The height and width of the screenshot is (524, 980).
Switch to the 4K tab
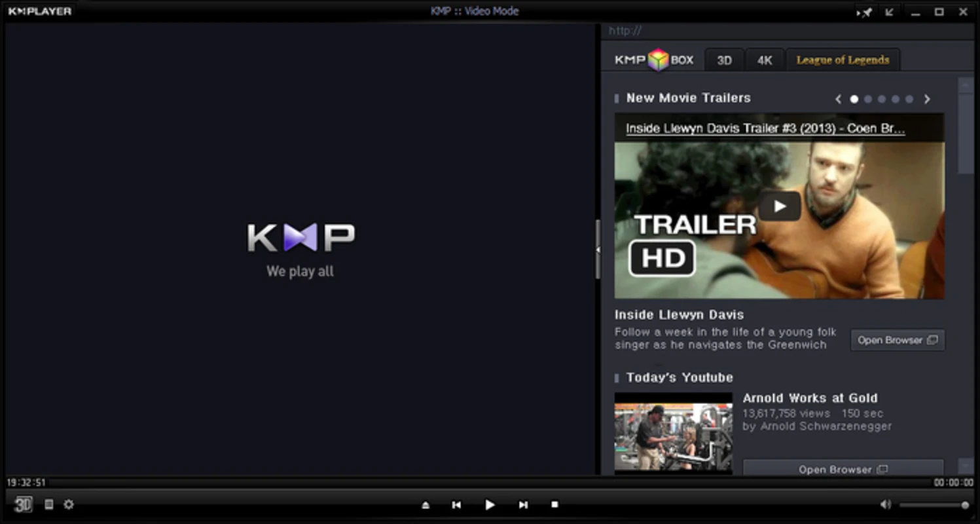tap(764, 60)
